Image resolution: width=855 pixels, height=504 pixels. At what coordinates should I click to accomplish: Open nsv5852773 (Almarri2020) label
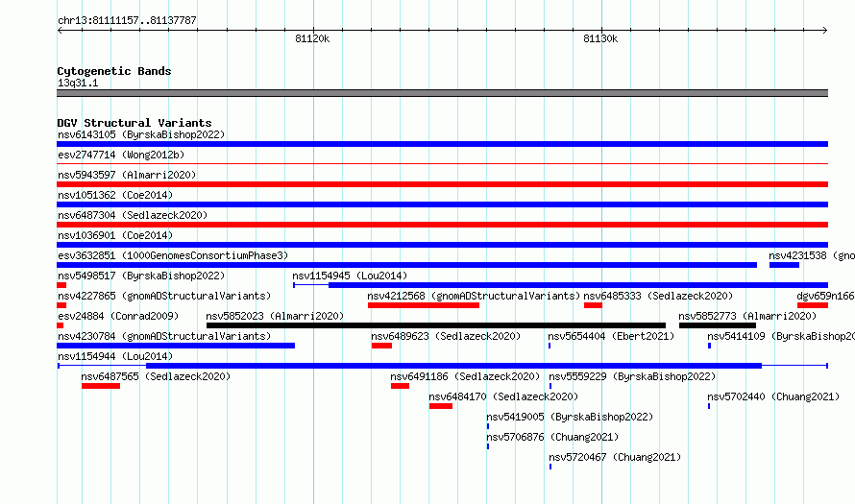point(747,316)
